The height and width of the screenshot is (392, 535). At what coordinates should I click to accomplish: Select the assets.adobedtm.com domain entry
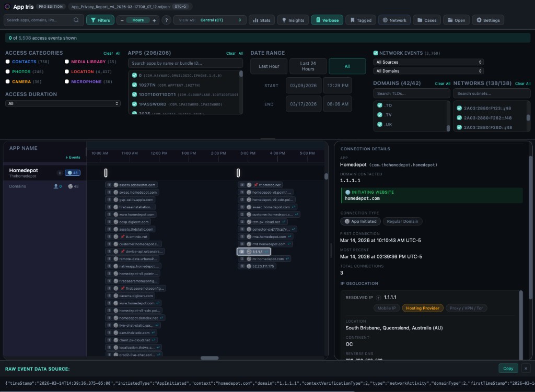131,185
